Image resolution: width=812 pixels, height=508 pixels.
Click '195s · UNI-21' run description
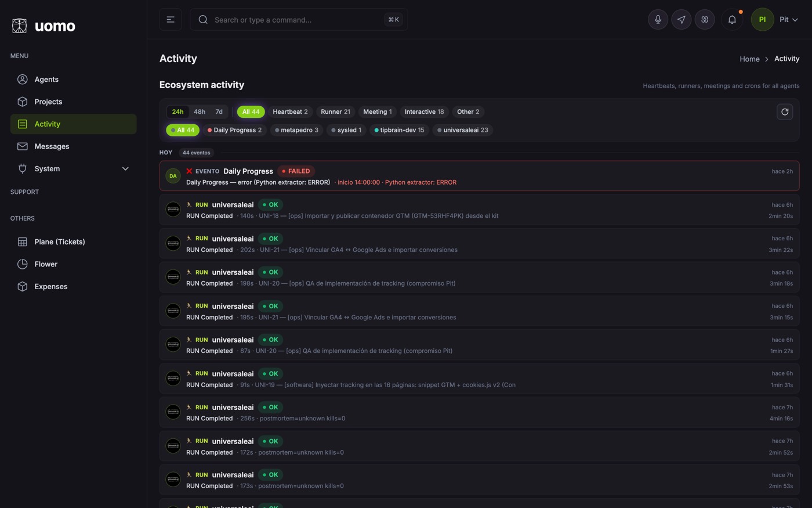pyautogui.click(x=348, y=318)
